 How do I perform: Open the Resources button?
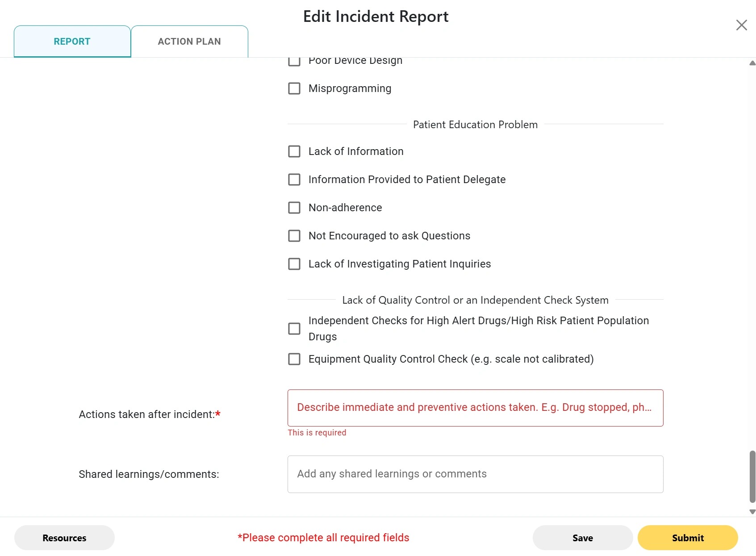64,538
